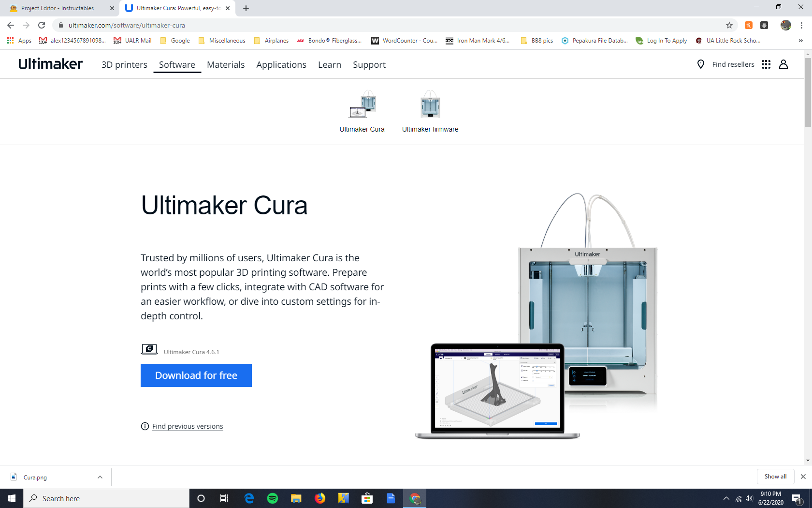Select Materials in the navigation menu

pos(226,64)
